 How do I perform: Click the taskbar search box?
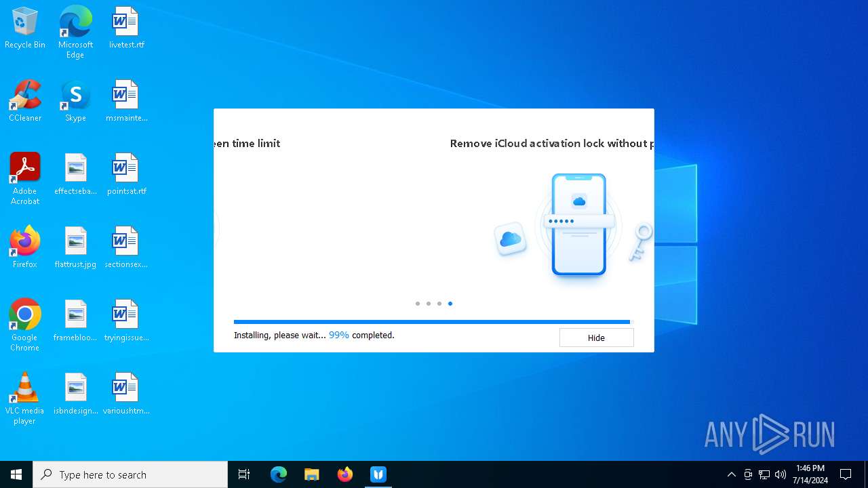pyautogui.click(x=130, y=474)
